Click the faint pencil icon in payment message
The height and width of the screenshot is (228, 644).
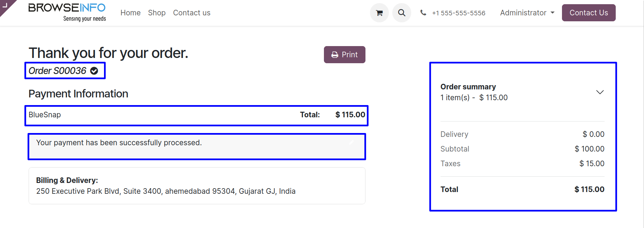click(x=351, y=142)
